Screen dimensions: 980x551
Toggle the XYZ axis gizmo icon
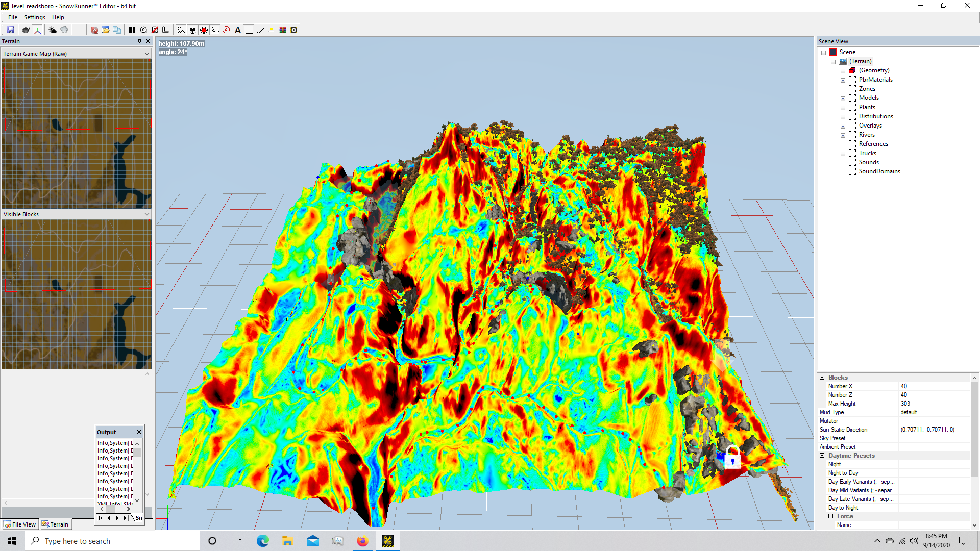37,30
